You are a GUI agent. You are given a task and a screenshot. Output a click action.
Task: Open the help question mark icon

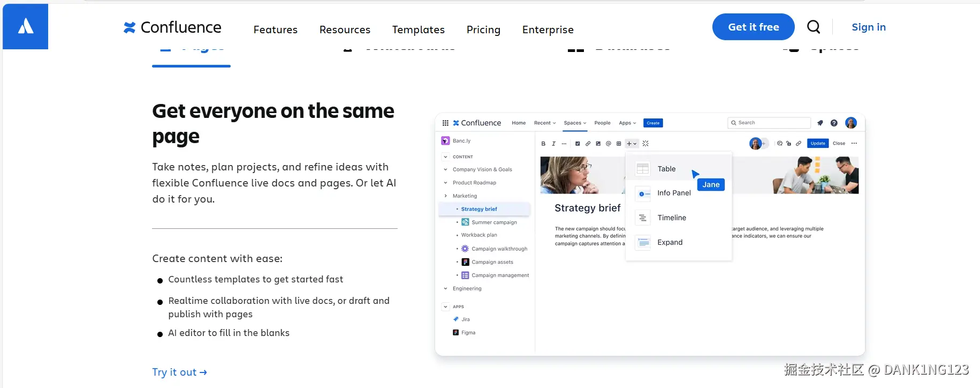tap(834, 123)
